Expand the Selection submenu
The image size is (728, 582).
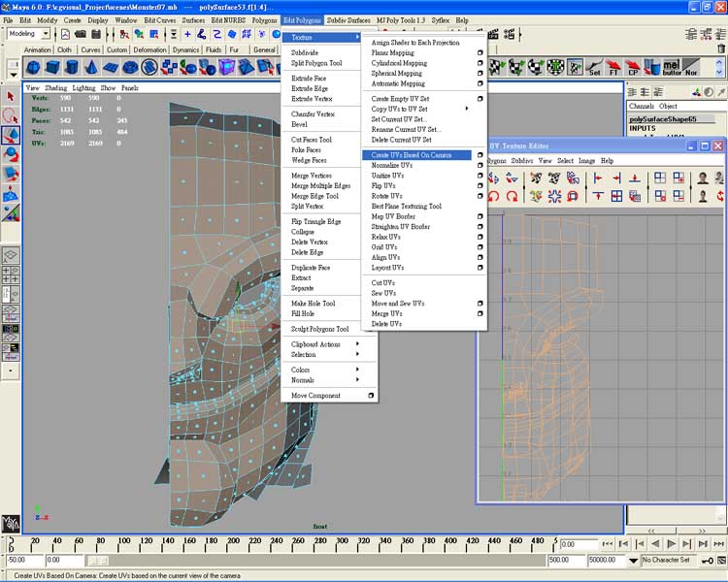click(x=357, y=354)
